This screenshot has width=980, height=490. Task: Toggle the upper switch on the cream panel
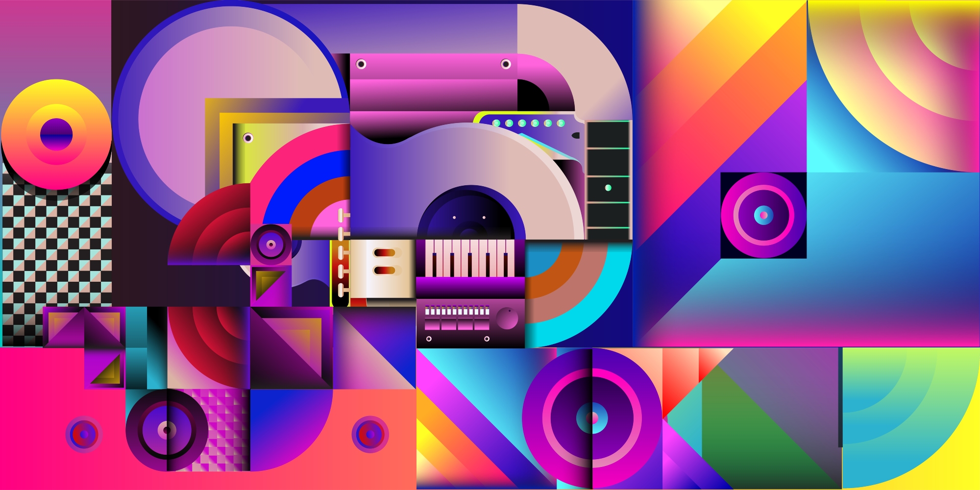[385, 253]
